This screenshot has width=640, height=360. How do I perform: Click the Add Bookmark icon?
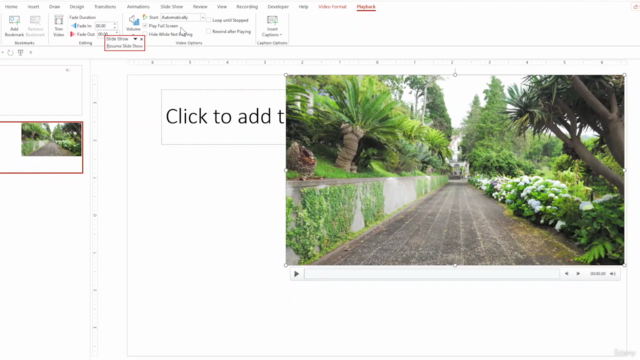tap(14, 20)
